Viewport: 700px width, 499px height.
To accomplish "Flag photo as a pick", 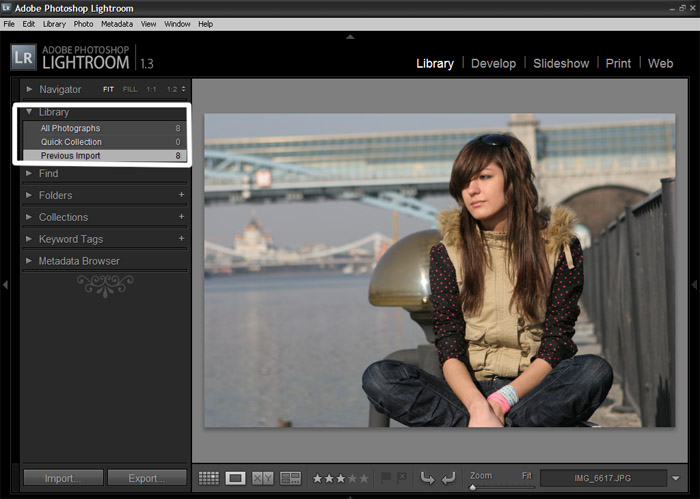I will point(387,478).
